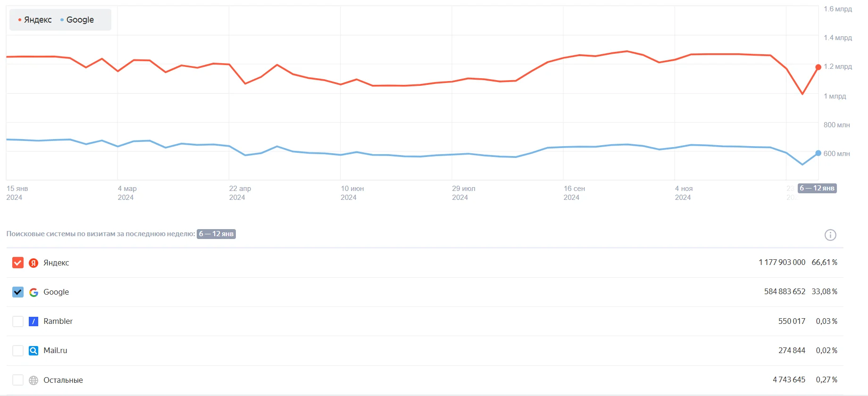Tick the Остальные checkbox
Viewport: 868px width, 396px height.
[18, 380]
